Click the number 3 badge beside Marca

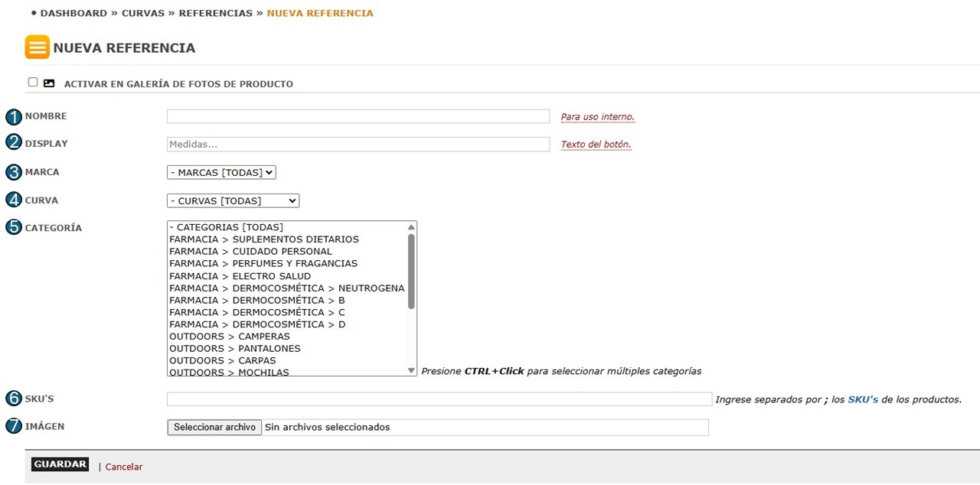coord(14,173)
